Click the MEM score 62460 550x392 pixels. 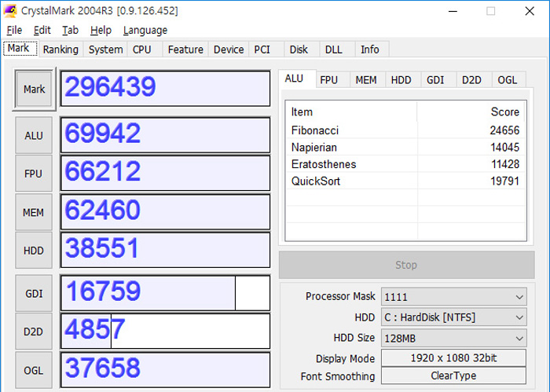[165, 212]
